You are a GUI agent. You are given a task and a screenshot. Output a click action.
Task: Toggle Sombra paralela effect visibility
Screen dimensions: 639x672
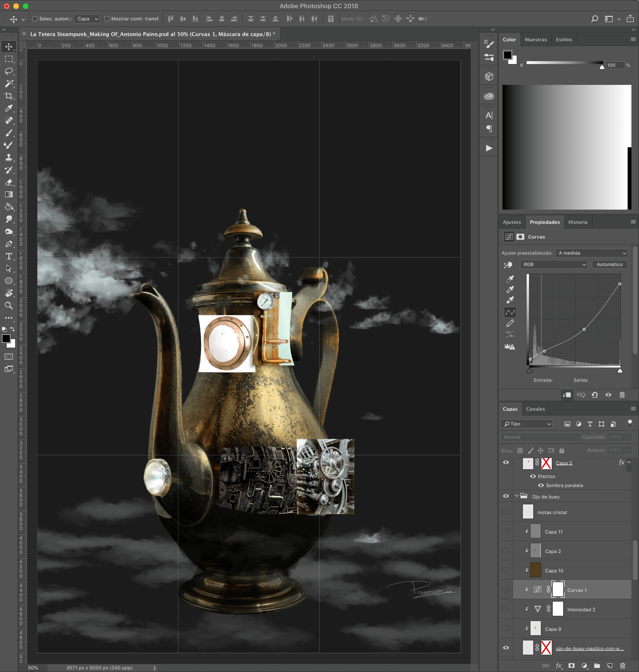(x=541, y=485)
